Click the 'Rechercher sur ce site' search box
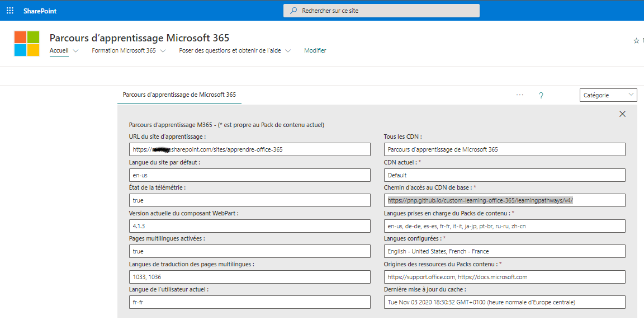Image resolution: width=644 pixels, height=334 pixels. click(381, 10)
